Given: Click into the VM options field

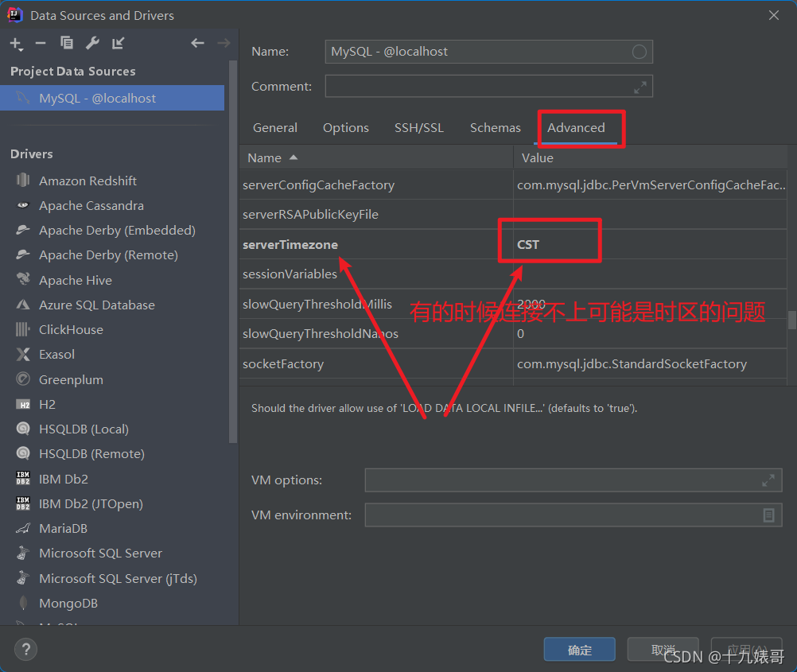Looking at the screenshot, I should 573,480.
